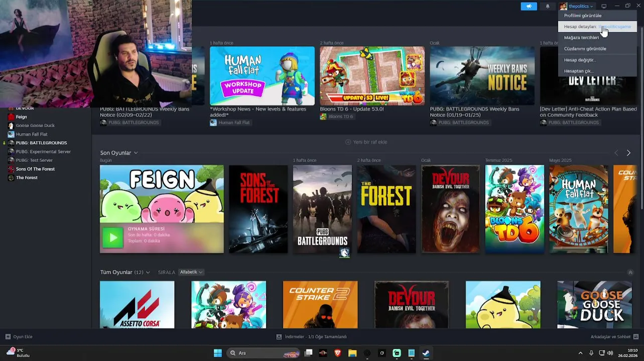
Task: Switch to Big Picture mode monitor icon
Action: (604, 6)
